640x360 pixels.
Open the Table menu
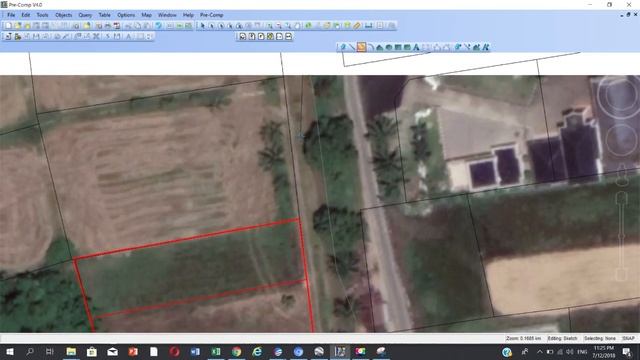tap(104, 15)
